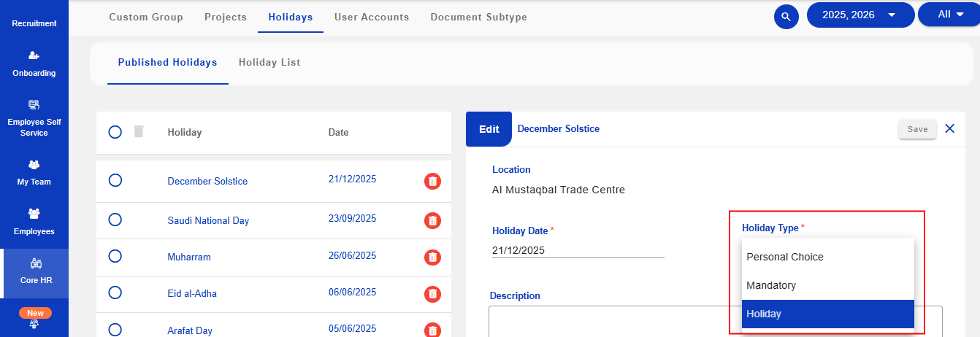Screen dimensions: 980x337
Task: Choose Personal Choice holiday type option
Action: [827, 257]
